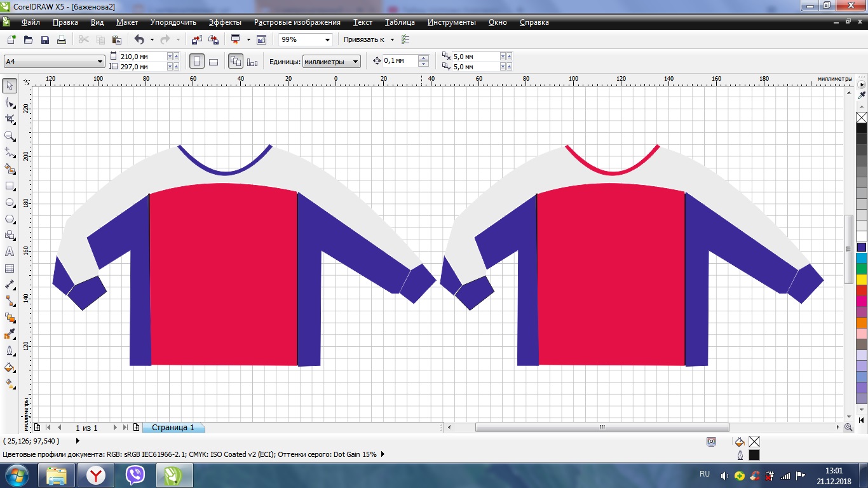Pick the Zoom tool in the toolbox

[10, 136]
